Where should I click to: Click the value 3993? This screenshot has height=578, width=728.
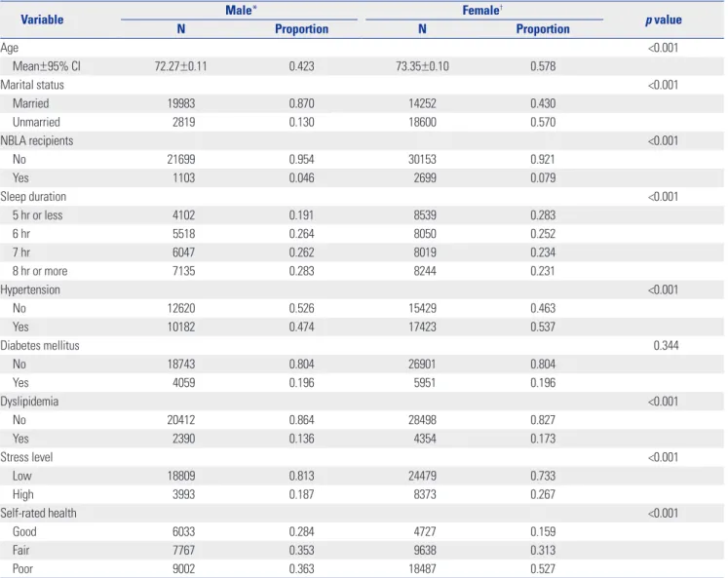coord(184,494)
